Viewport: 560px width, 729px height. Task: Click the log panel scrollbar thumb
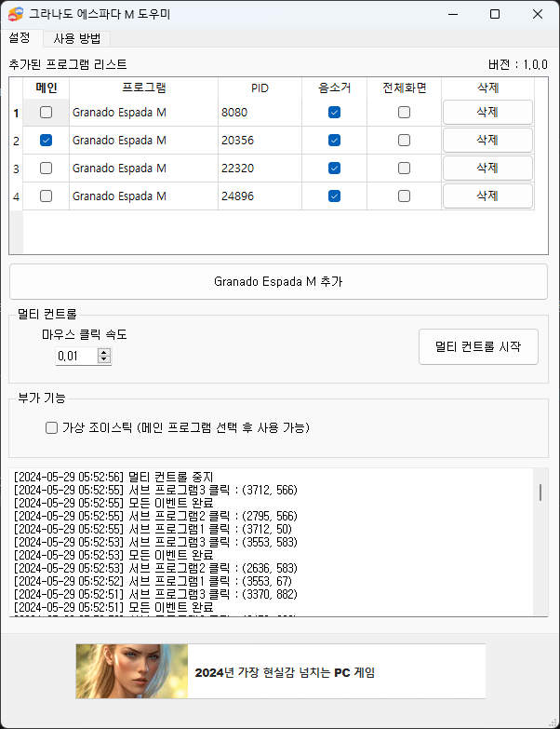coord(540,492)
